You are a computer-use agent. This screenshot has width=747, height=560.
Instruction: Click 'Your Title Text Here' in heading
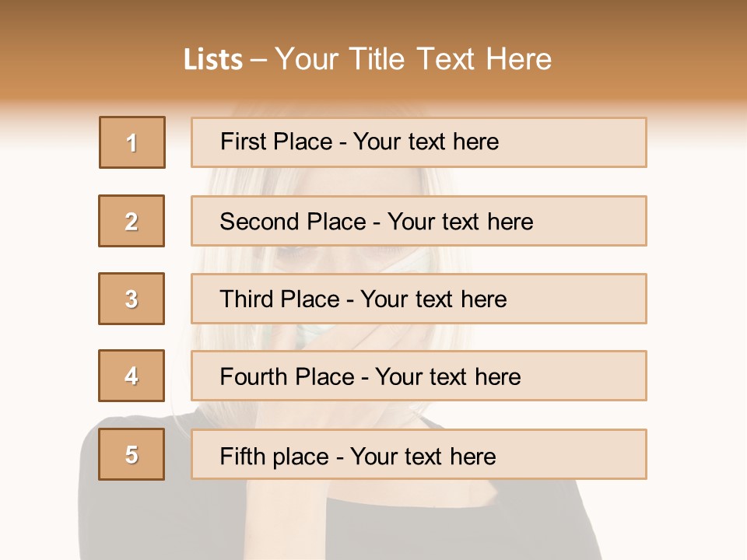point(413,59)
